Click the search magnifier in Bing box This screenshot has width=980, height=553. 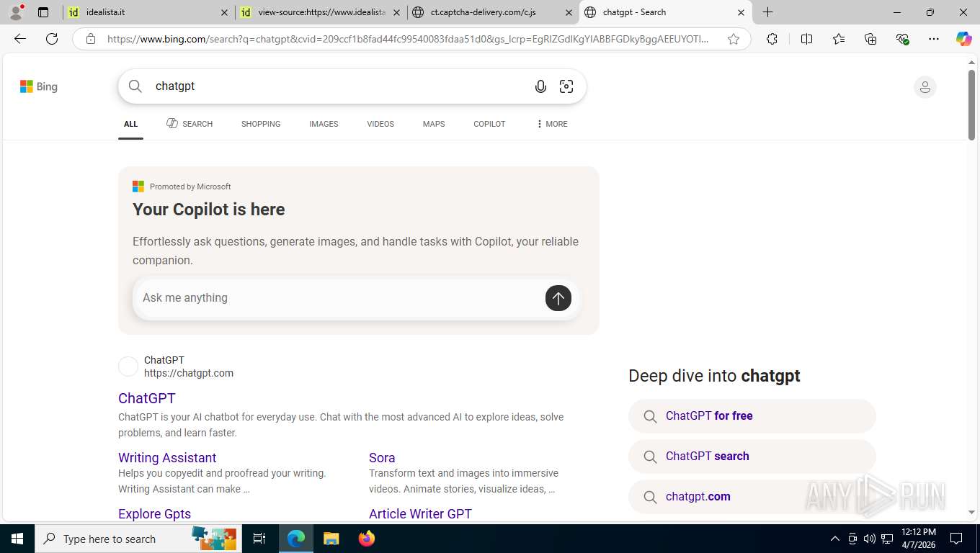point(135,86)
